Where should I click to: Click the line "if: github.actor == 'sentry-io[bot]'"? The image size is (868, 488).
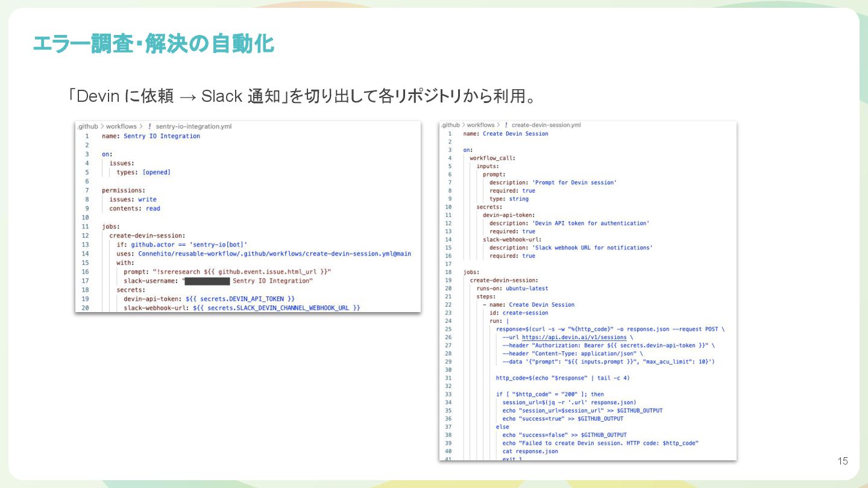tap(182, 245)
